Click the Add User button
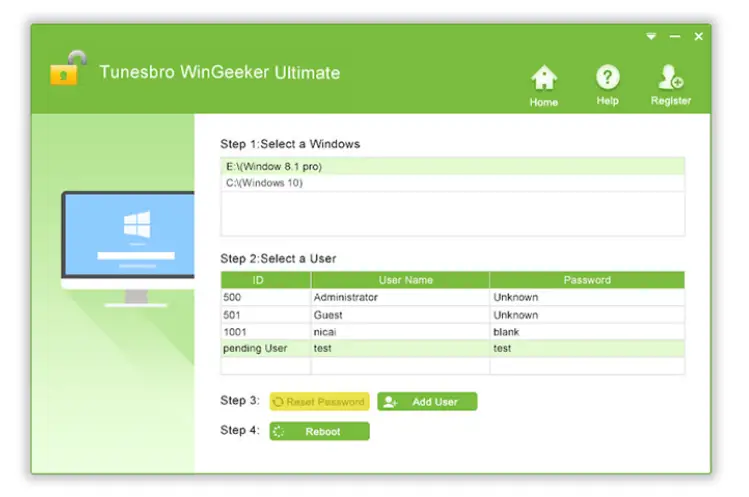This screenshot has width=749, height=497. point(427,401)
